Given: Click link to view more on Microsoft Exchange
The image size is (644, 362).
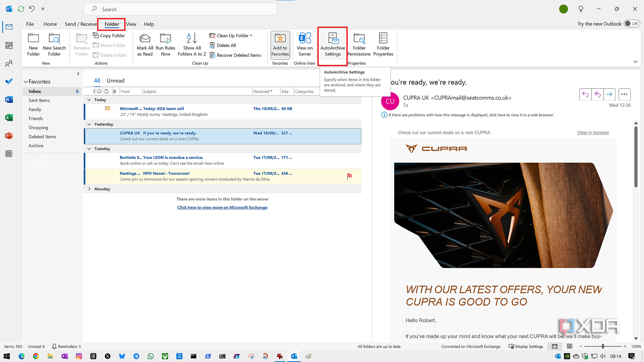Looking at the screenshot, I should coord(222,207).
